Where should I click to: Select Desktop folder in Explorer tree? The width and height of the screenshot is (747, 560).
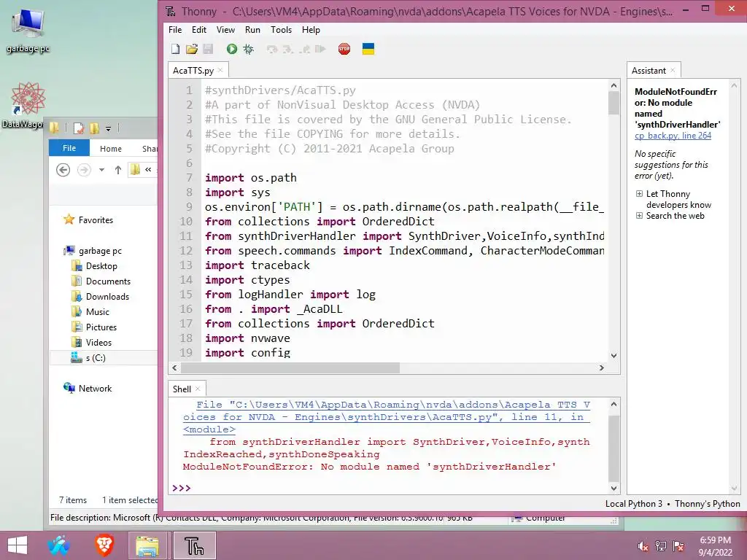point(94,265)
